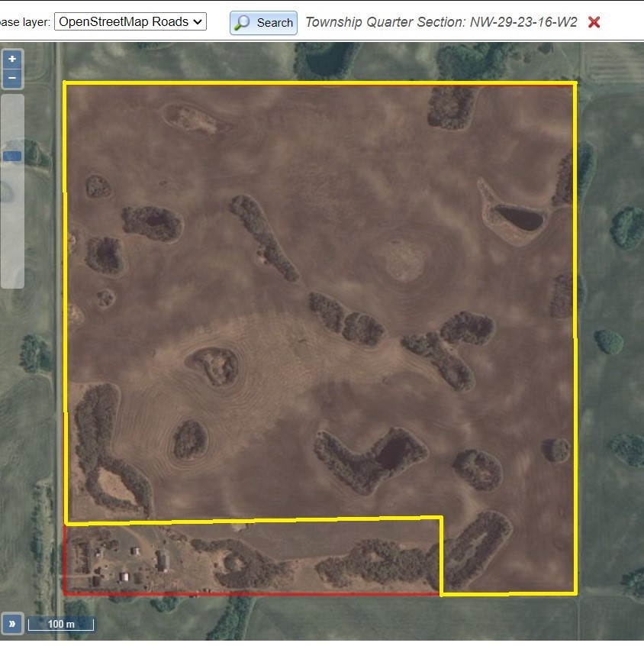Image resolution: width=644 pixels, height=646 pixels.
Task: Expand the overview panel with double-arrow button
Action: coord(12,623)
